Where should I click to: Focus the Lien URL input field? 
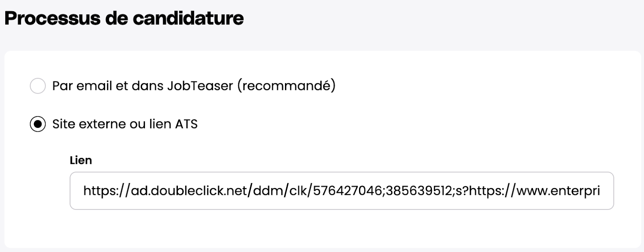(341, 191)
